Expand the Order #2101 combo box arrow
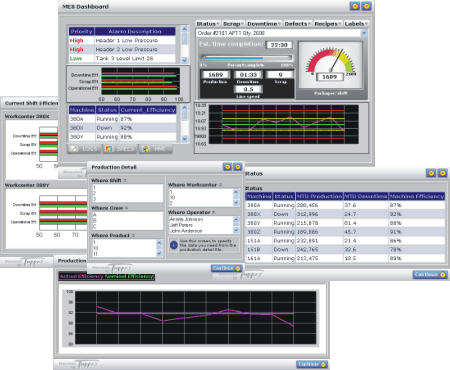Screen dimensions: 450x370 [x=364, y=33]
